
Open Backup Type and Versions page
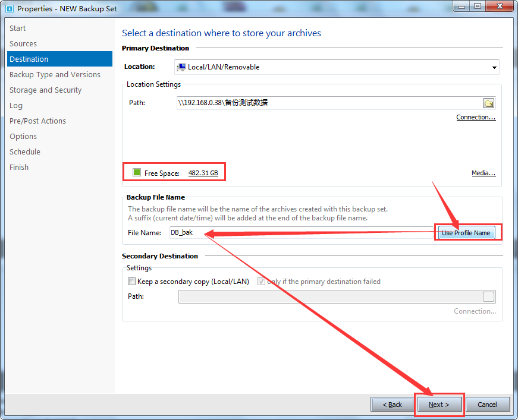[x=55, y=75]
